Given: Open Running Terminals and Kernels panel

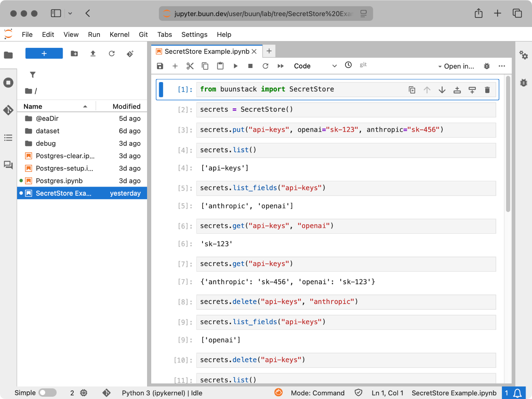Looking at the screenshot, I should click(x=8, y=82).
